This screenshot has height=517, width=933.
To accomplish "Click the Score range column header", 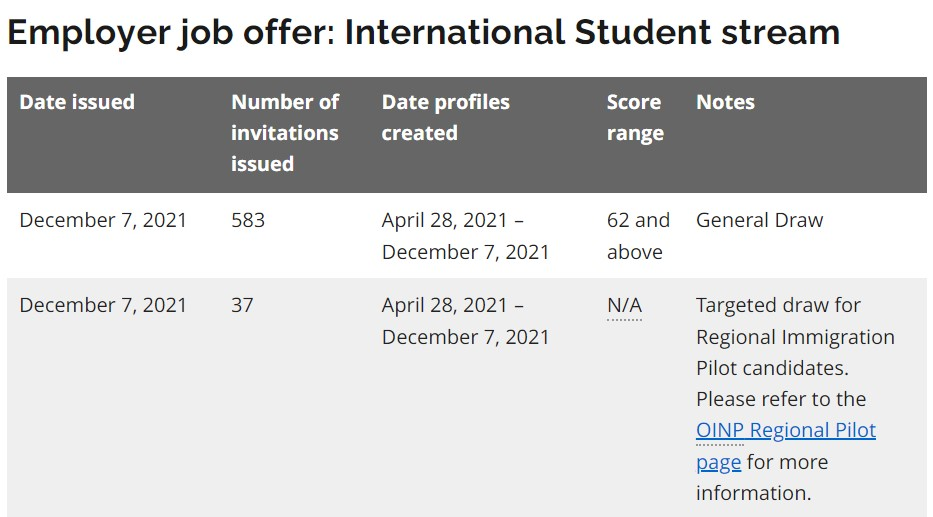I will point(635,117).
